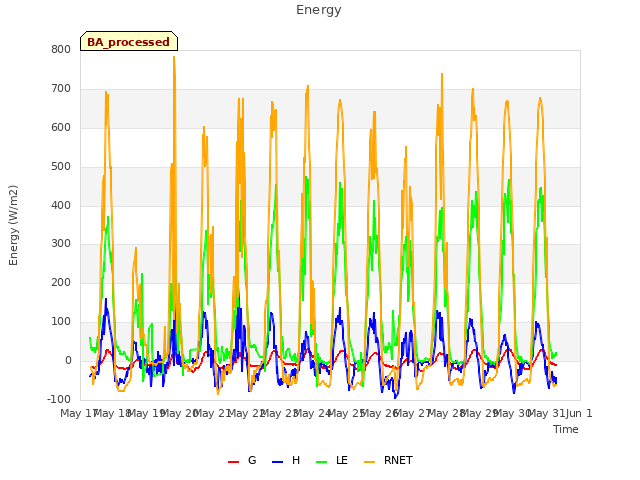The image size is (640, 480).
Task: Click the Energy (W/m2) y-axis title
Action: point(13,225)
